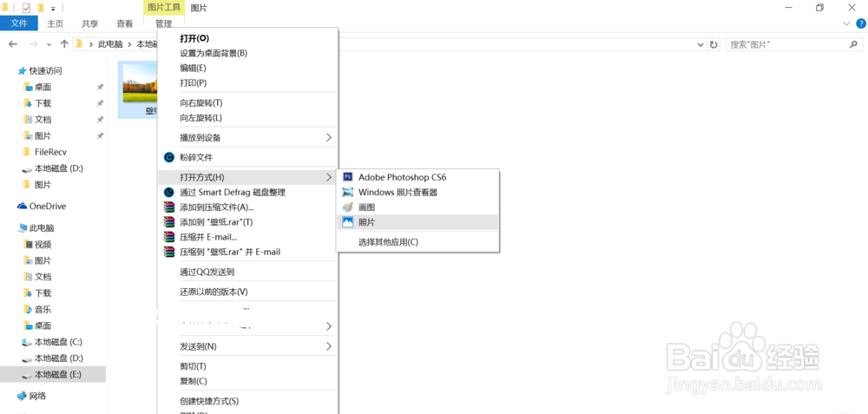This screenshot has height=414, width=868.
Task: Select 向右旋转(T) in the context menu
Action: [x=201, y=102]
